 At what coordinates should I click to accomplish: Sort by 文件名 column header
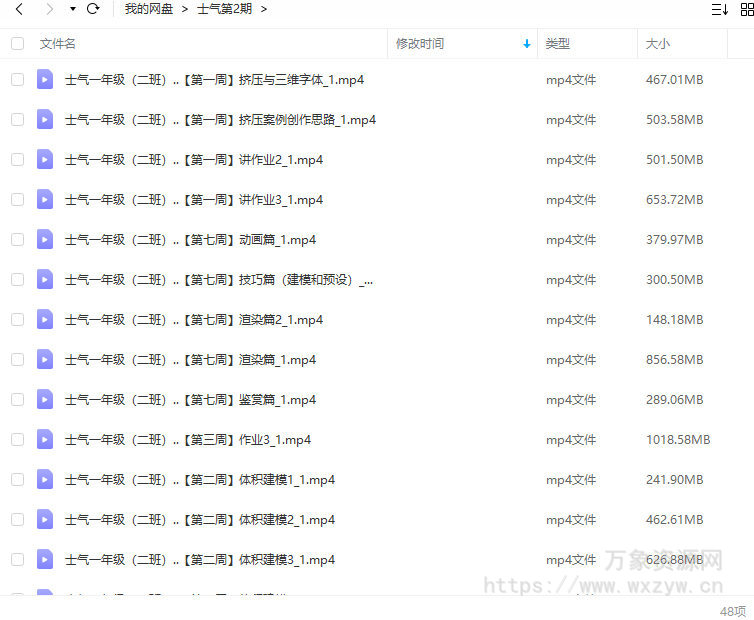(58, 44)
